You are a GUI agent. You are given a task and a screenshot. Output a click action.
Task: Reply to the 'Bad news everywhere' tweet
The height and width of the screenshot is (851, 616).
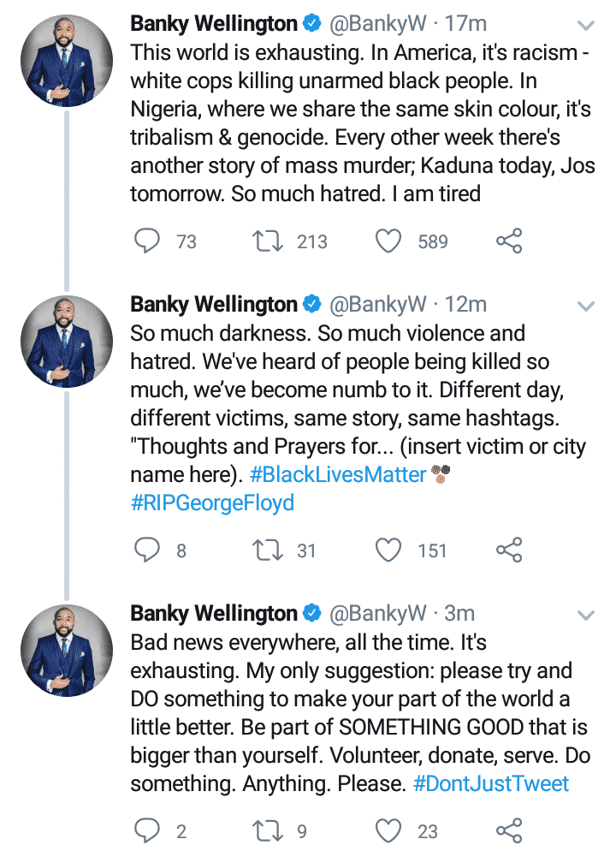(x=148, y=830)
